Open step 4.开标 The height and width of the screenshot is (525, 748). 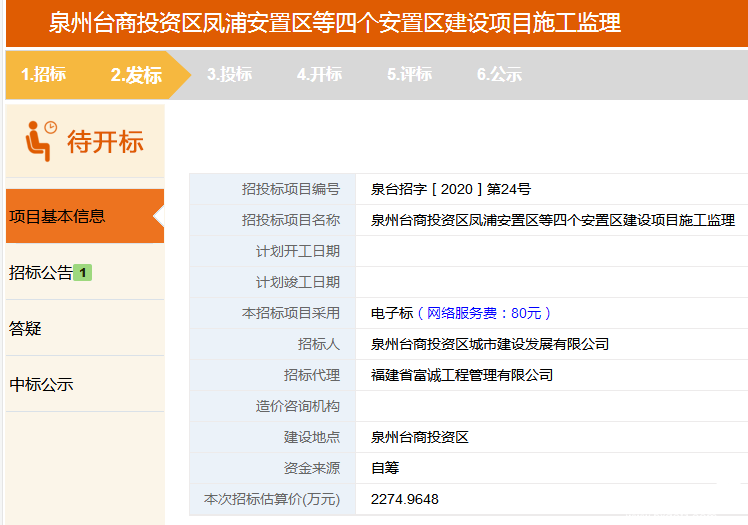pos(319,74)
